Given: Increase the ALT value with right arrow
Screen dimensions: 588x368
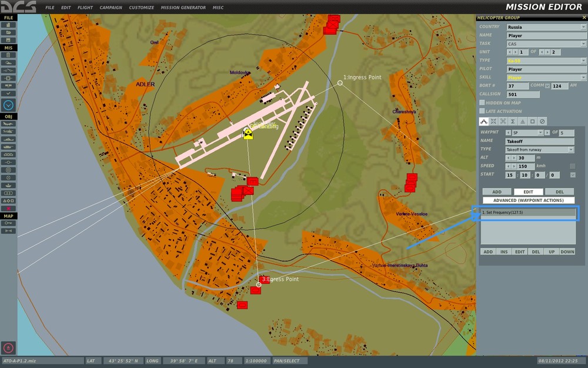Looking at the screenshot, I should pos(514,158).
